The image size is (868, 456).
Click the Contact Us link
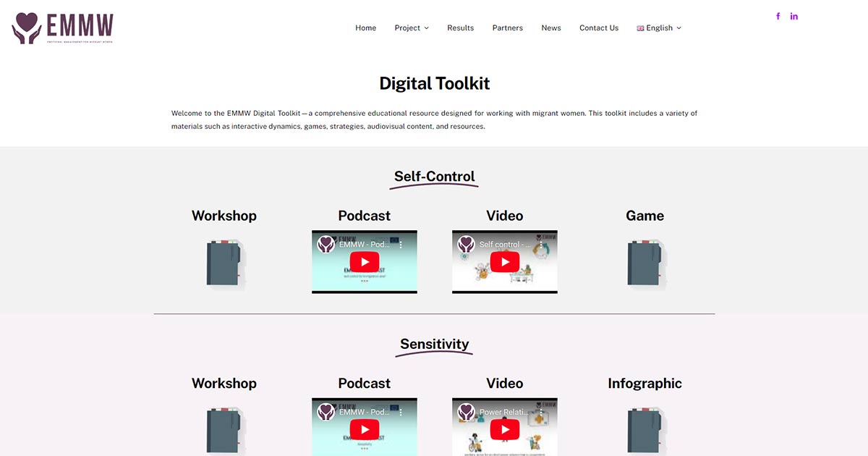[599, 28]
